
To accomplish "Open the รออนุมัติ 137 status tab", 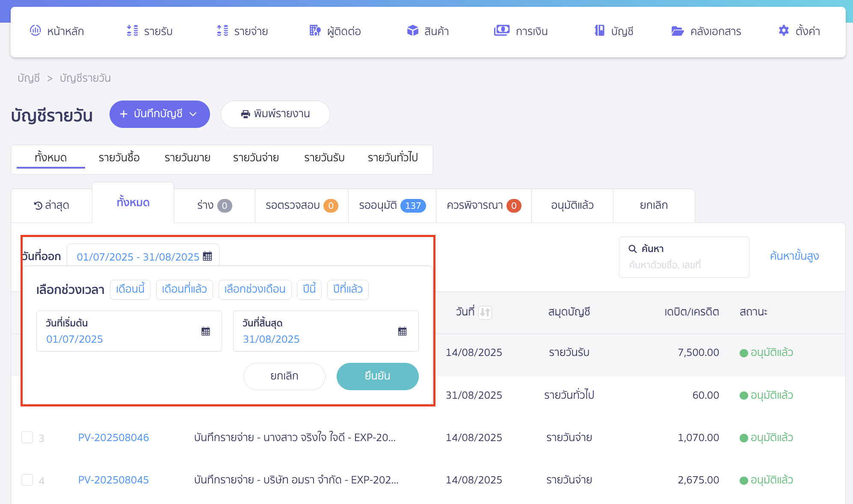I will [x=392, y=205].
